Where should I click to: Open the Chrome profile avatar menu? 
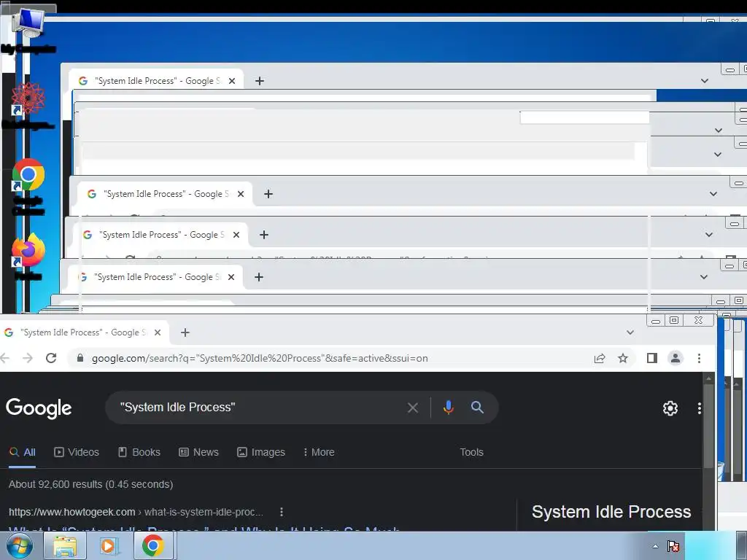pos(675,358)
